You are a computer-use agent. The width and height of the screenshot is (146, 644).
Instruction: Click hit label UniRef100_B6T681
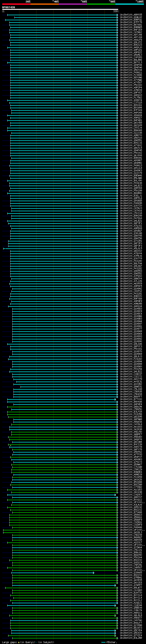click(131, 25)
